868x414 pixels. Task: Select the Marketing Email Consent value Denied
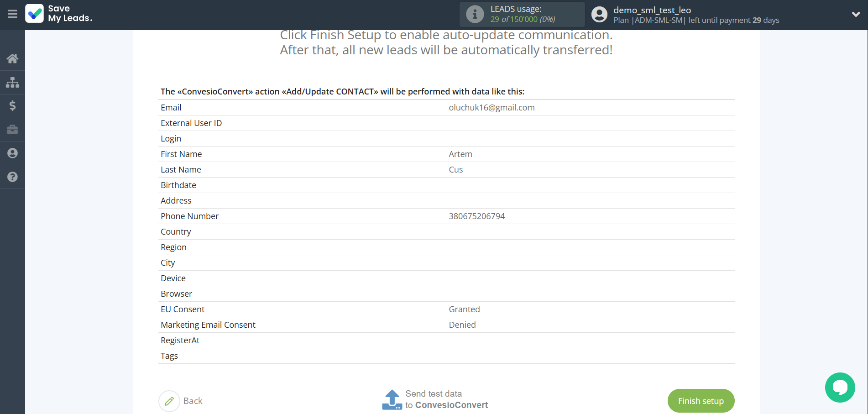(462, 325)
